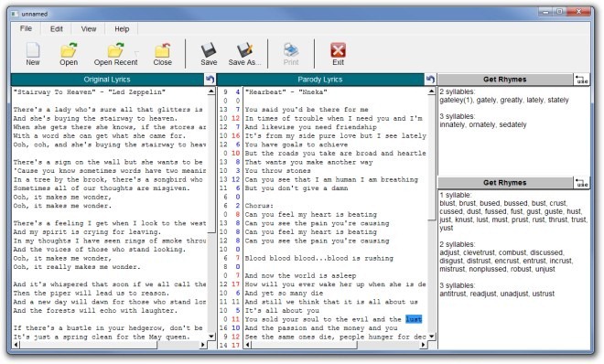Click 'And the forests will echo with laughter.'

click(95, 311)
